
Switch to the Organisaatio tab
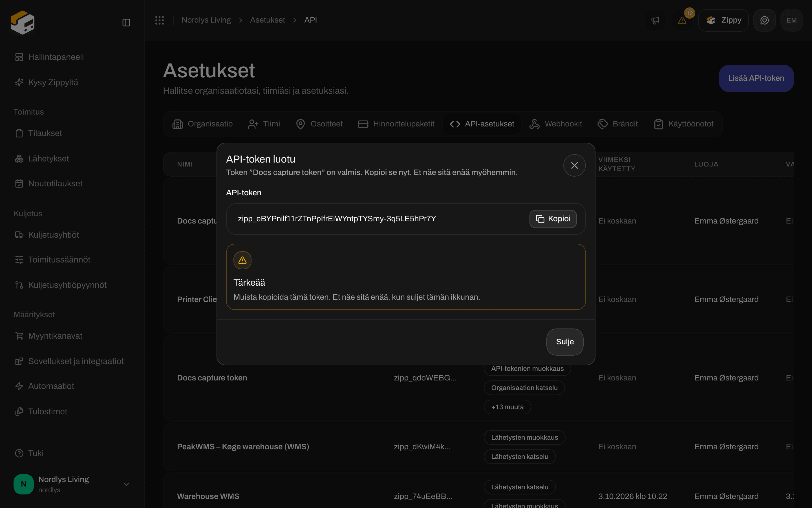(x=202, y=124)
